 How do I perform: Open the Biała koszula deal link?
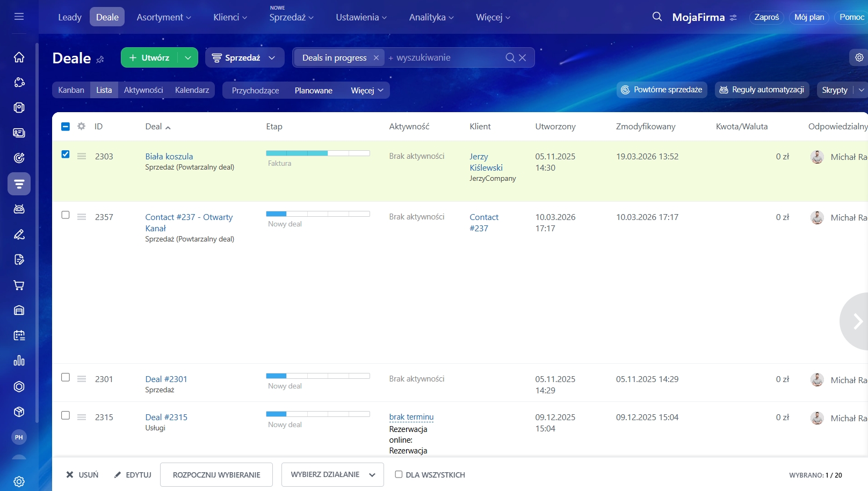coord(169,156)
